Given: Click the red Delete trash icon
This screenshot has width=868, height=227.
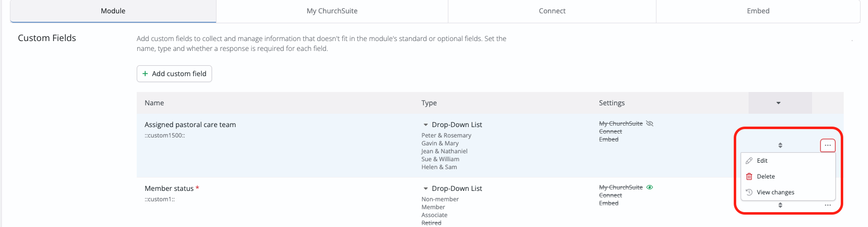Looking at the screenshot, I should click(749, 177).
